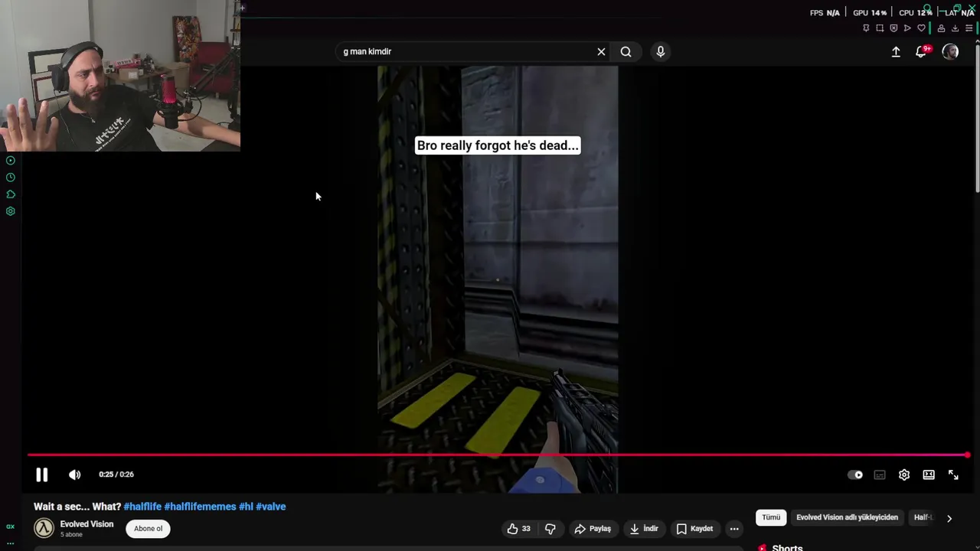Image resolution: width=980 pixels, height=551 pixels.
Task: Seek on the red video progress bar
Action: point(498,455)
